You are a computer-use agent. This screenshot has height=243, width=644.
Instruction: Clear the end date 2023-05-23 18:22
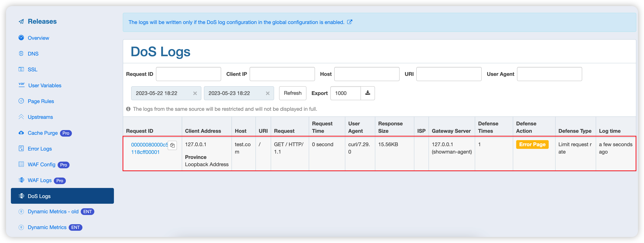[x=268, y=93]
